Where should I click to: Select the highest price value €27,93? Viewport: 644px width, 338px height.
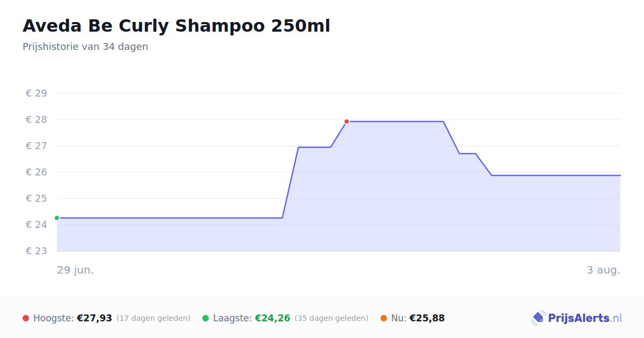pos(94,319)
